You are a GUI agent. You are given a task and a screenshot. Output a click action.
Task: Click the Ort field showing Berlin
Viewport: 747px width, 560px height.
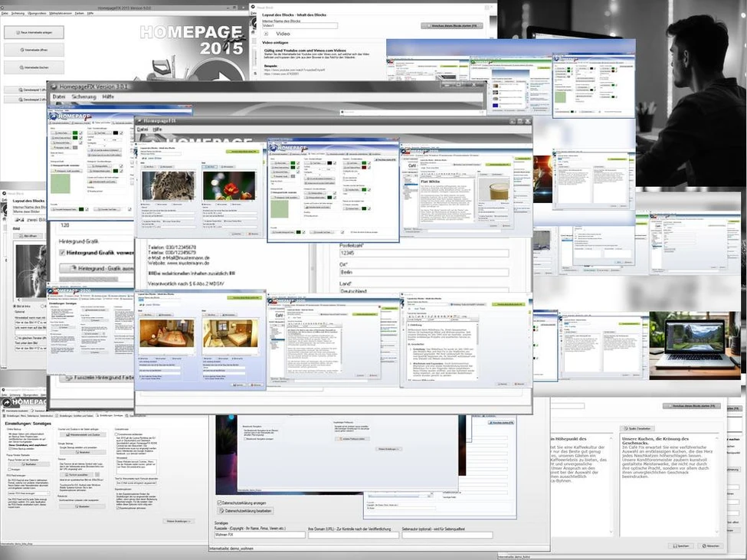tap(424, 272)
